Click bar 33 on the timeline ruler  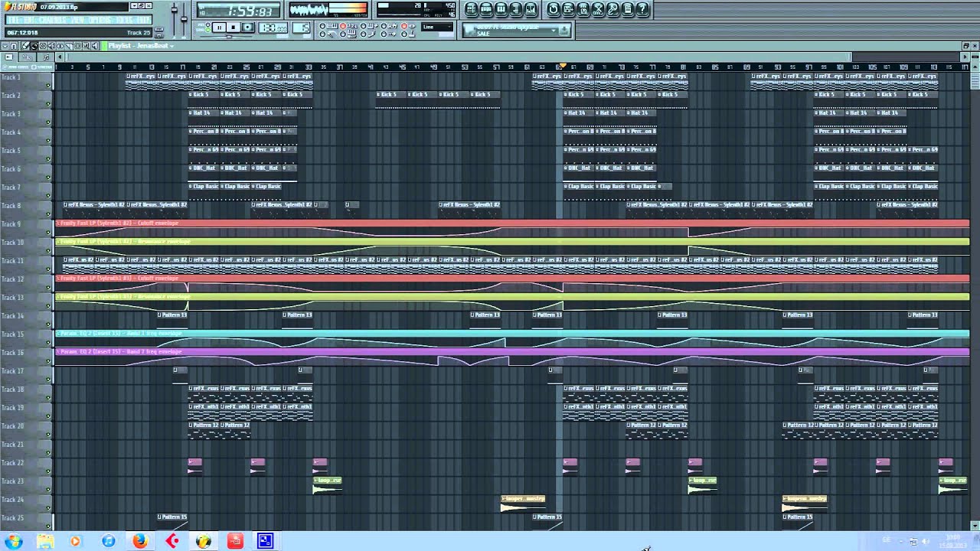tap(309, 67)
